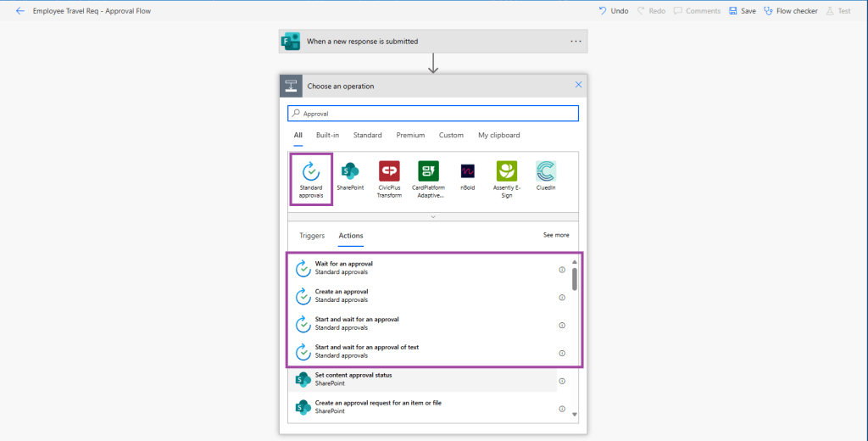The width and height of the screenshot is (868, 441).
Task: Pick the CivicPlus Transform connector
Action: tap(389, 172)
